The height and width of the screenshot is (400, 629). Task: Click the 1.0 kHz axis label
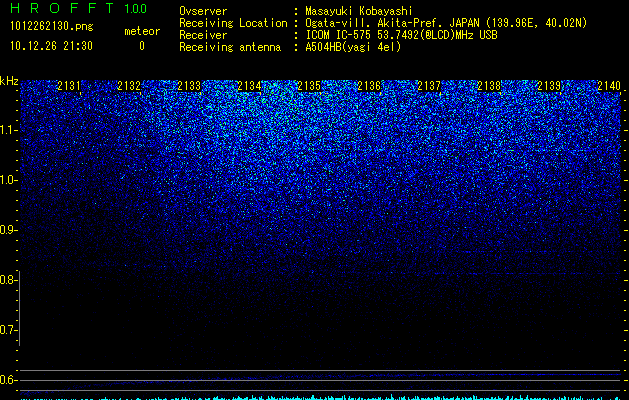click(x=8, y=180)
